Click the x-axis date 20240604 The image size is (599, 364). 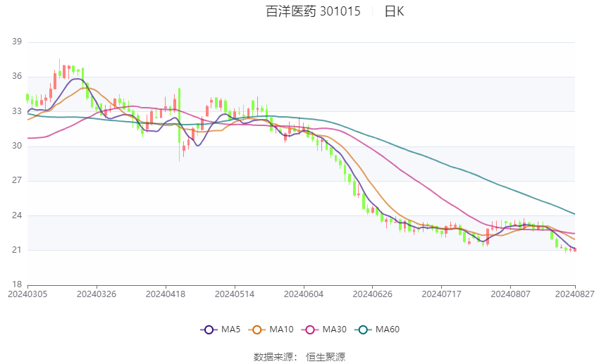pyautogui.click(x=304, y=294)
